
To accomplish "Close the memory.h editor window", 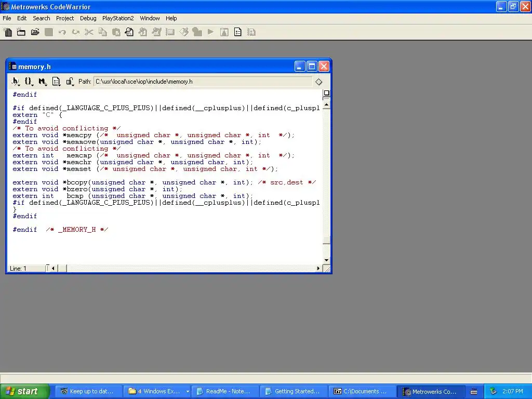I will [x=324, y=66].
